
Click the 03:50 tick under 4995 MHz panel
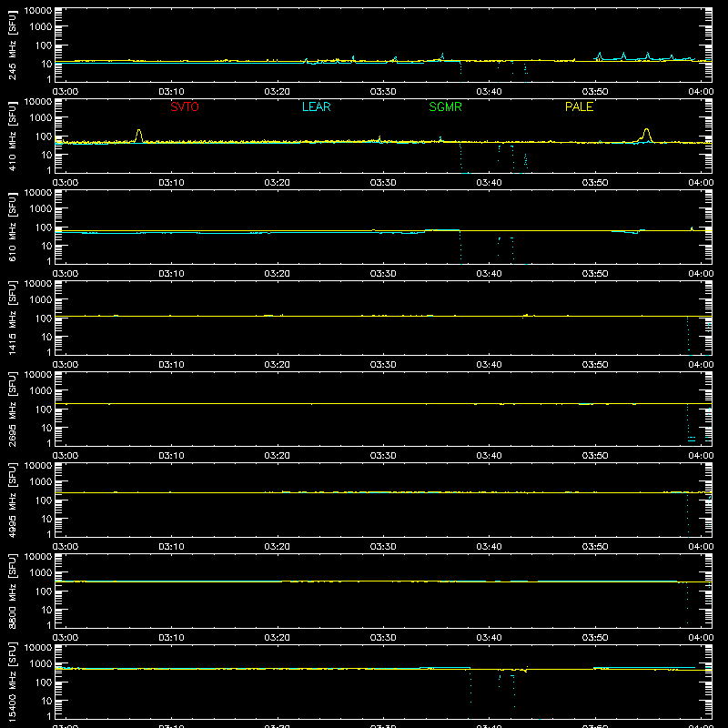tap(595, 547)
